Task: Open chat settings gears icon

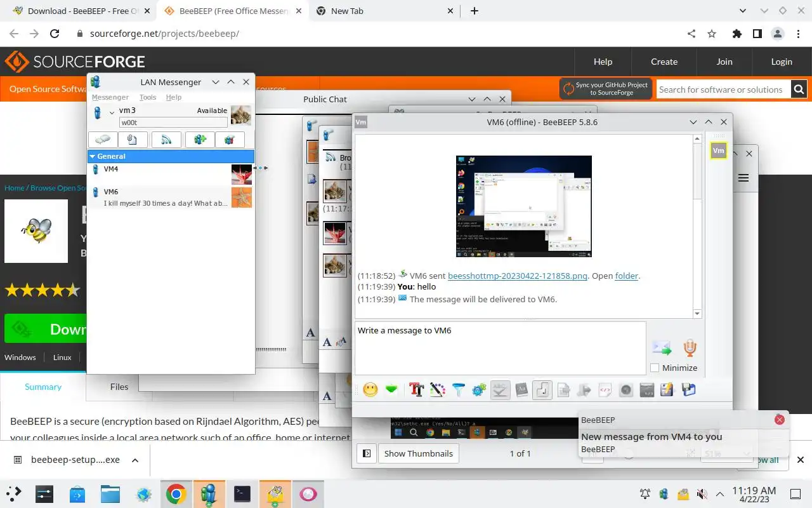Action: point(479,390)
